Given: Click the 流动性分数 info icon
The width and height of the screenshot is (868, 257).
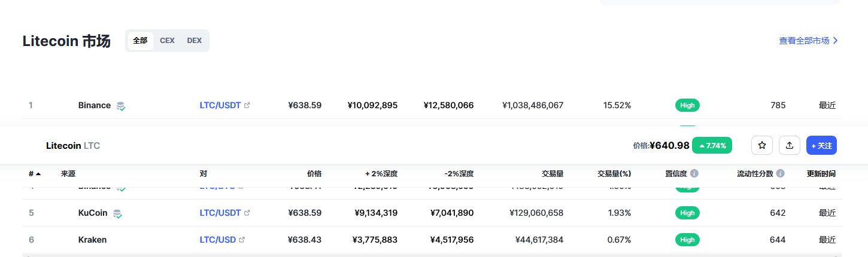Looking at the screenshot, I should (781, 174).
